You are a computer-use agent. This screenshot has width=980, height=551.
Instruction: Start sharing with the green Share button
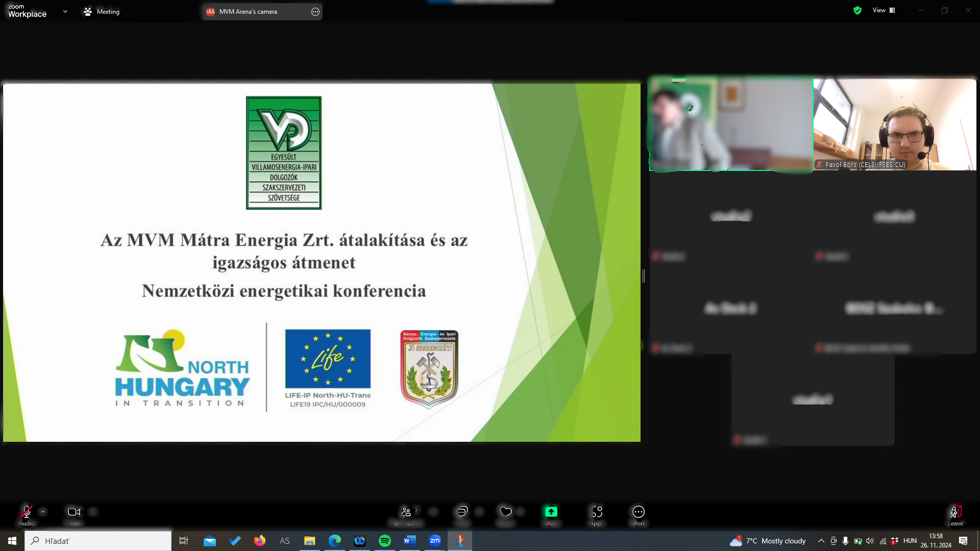tap(551, 515)
